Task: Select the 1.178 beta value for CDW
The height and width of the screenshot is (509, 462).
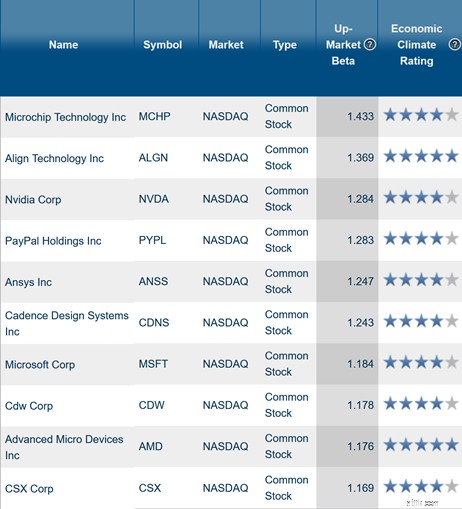Action: (x=360, y=405)
